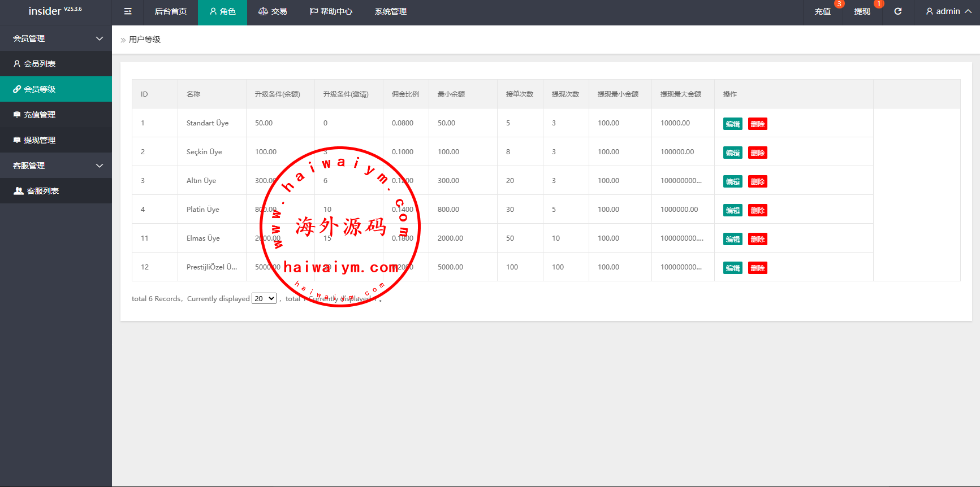Switch to the 后台首页 tab
Viewport: 980px width, 487px height.
pyautogui.click(x=170, y=12)
